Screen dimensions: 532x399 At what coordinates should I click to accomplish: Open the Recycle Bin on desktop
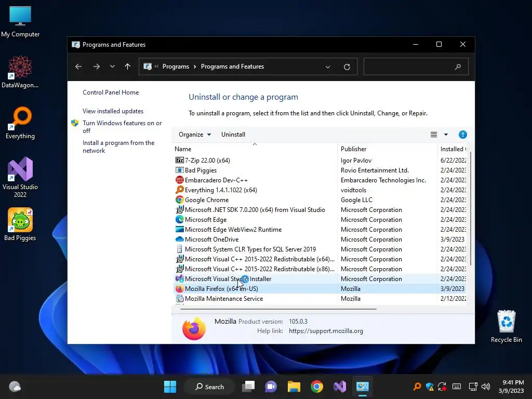point(506,326)
